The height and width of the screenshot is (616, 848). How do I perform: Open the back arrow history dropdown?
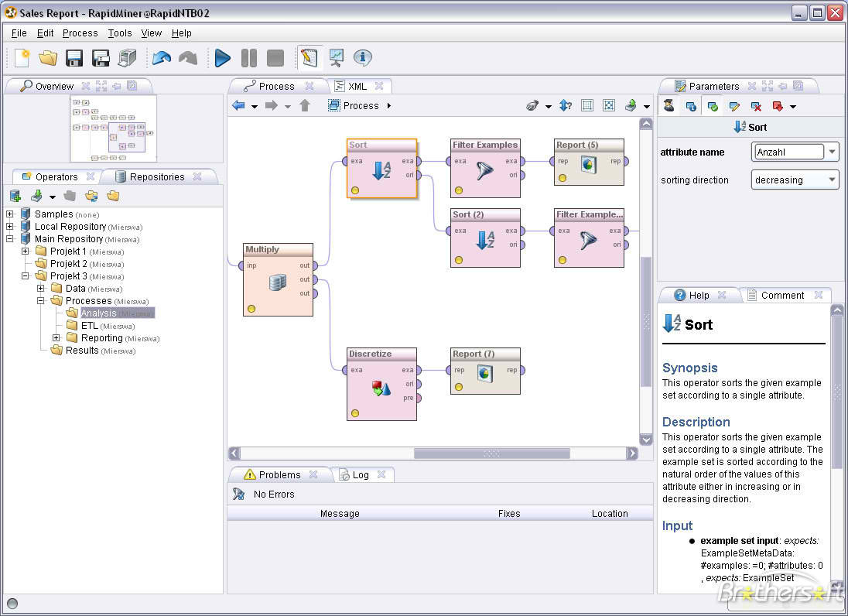pyautogui.click(x=255, y=107)
